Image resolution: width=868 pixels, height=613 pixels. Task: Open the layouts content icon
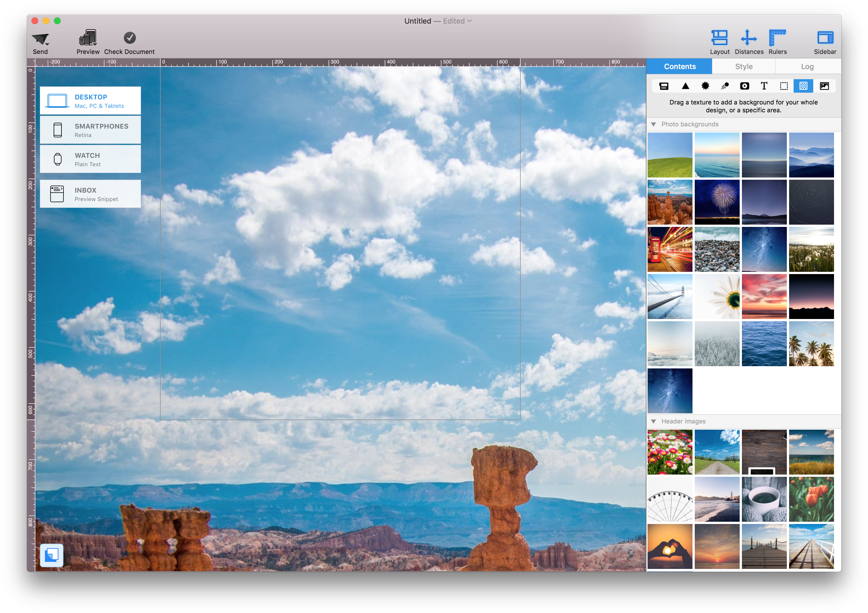664,86
